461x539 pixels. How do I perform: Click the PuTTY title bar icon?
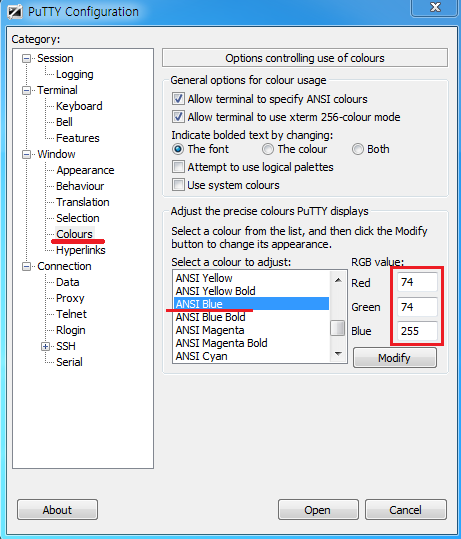(14, 12)
